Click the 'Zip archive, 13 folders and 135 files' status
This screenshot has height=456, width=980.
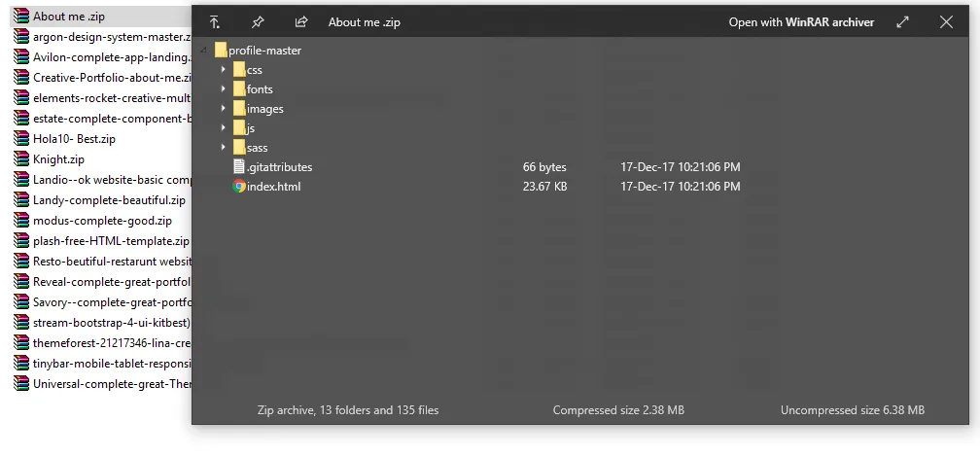coord(348,409)
